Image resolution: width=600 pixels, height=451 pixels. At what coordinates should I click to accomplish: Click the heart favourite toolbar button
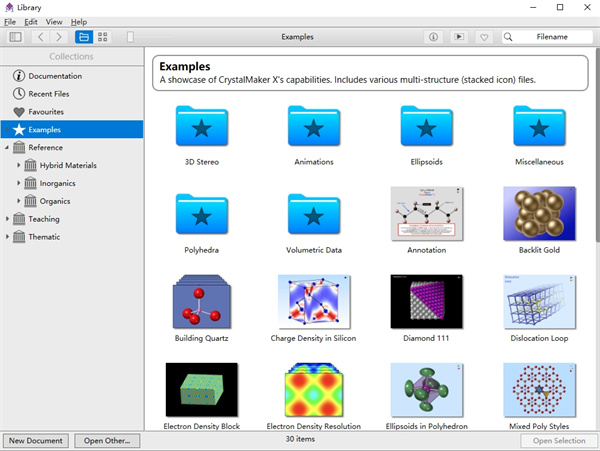coord(484,37)
